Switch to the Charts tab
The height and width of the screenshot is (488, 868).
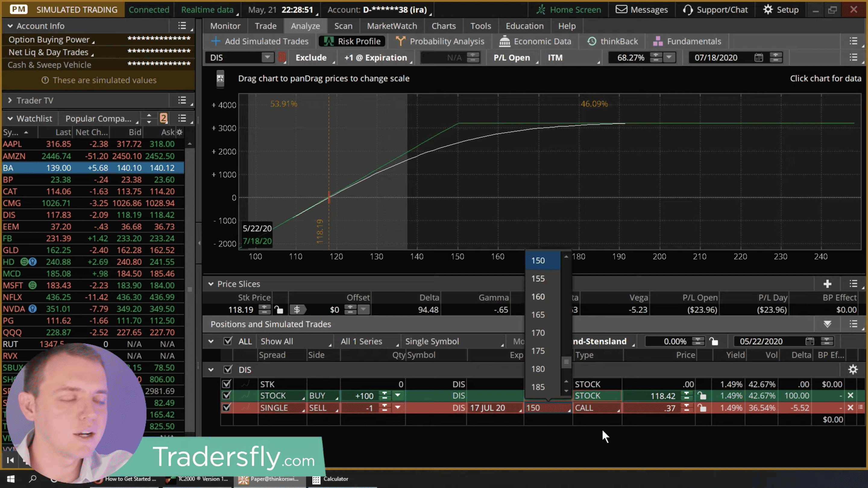pos(443,26)
